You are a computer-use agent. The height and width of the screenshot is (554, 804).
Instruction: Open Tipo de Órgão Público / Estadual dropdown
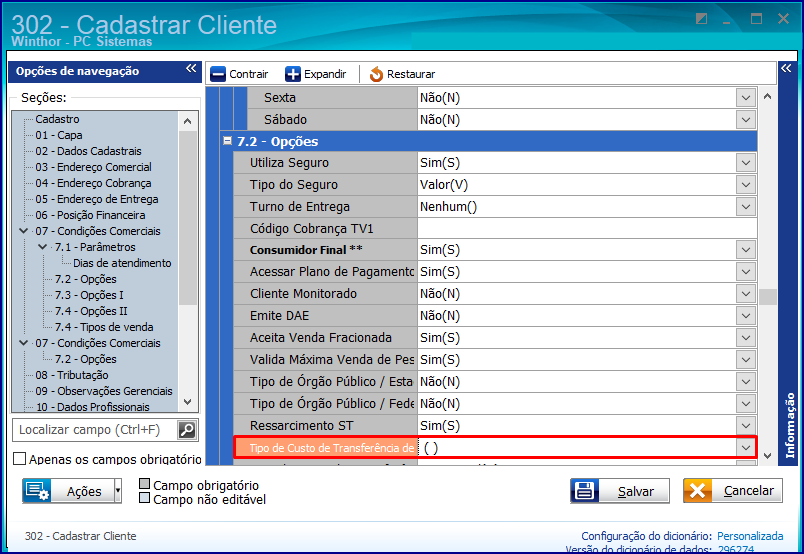point(746,382)
